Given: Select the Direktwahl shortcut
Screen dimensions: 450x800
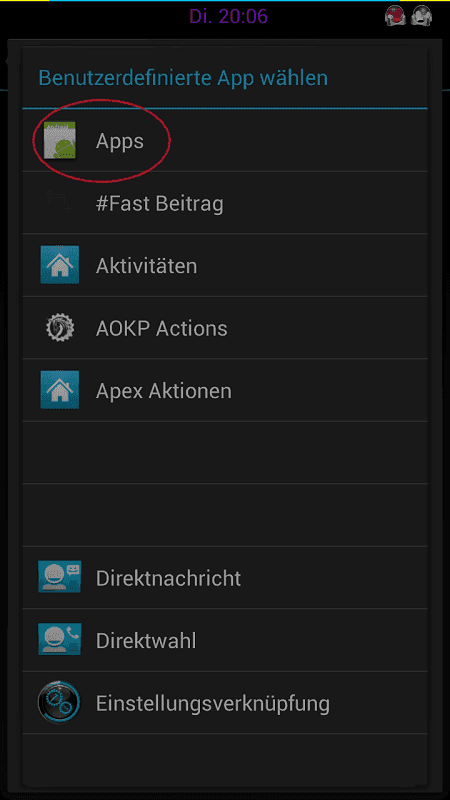Looking at the screenshot, I should (224, 640).
